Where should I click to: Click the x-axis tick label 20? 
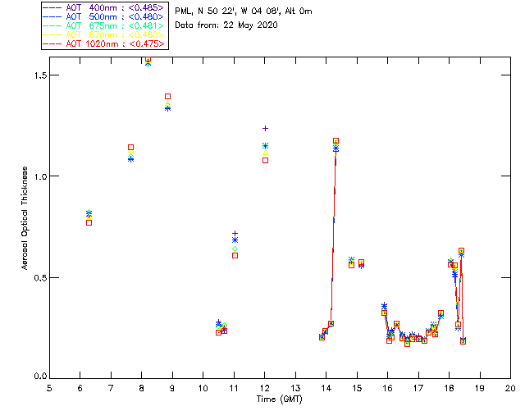tap(510, 388)
